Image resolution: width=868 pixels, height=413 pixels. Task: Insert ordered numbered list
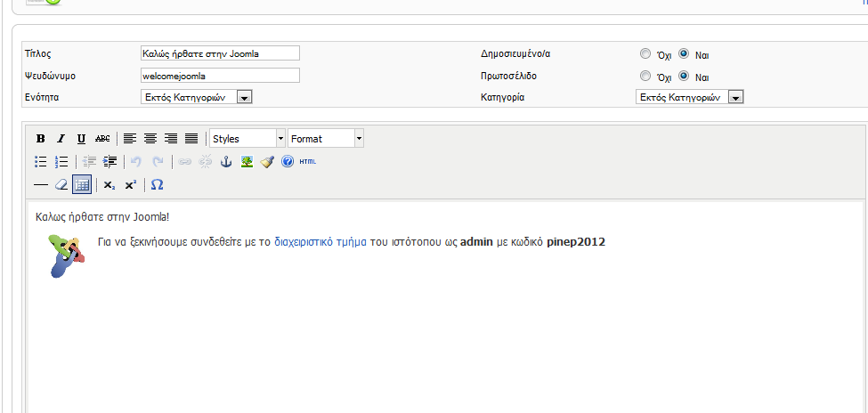(x=61, y=162)
